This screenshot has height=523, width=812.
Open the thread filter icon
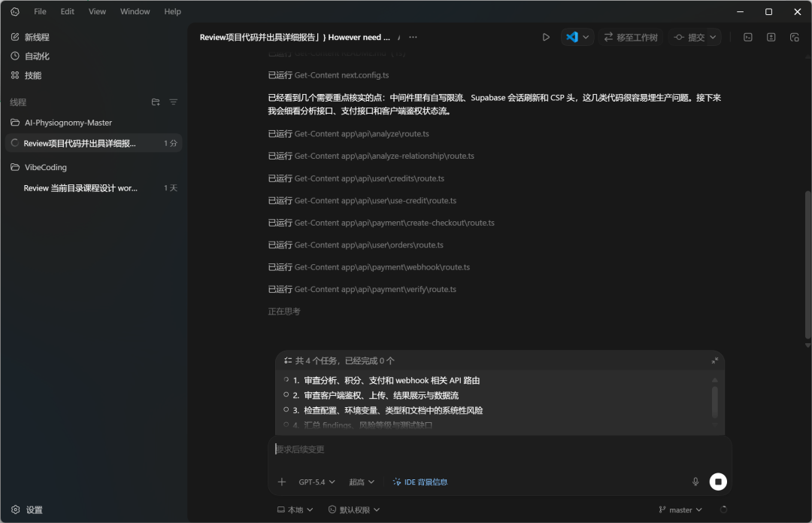[173, 102]
